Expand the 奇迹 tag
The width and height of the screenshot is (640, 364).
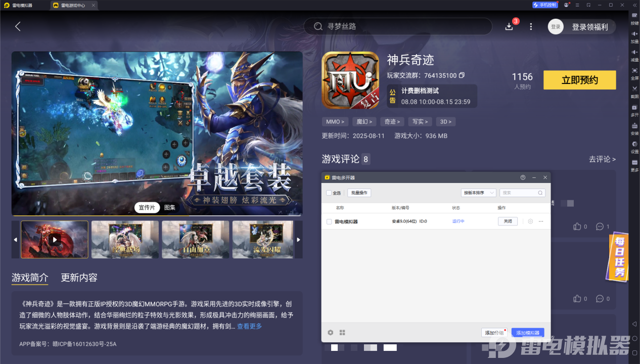(x=392, y=122)
